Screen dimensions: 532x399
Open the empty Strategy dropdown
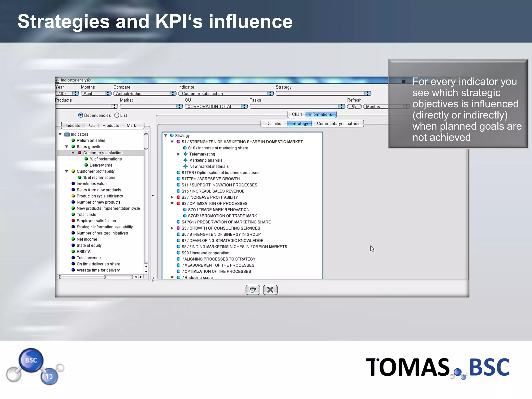tap(324, 94)
